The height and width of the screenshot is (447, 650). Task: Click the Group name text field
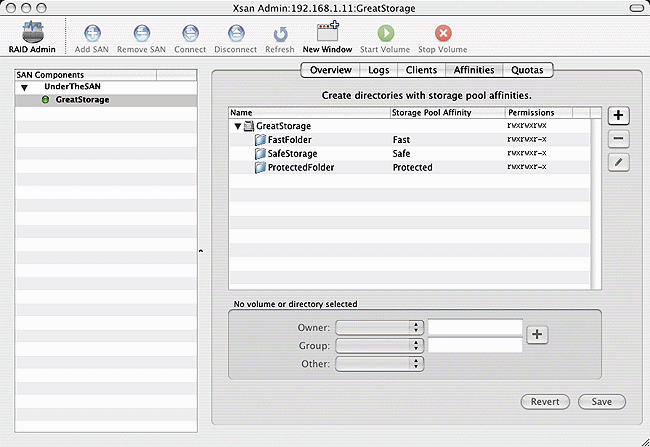pyautogui.click(x=475, y=345)
